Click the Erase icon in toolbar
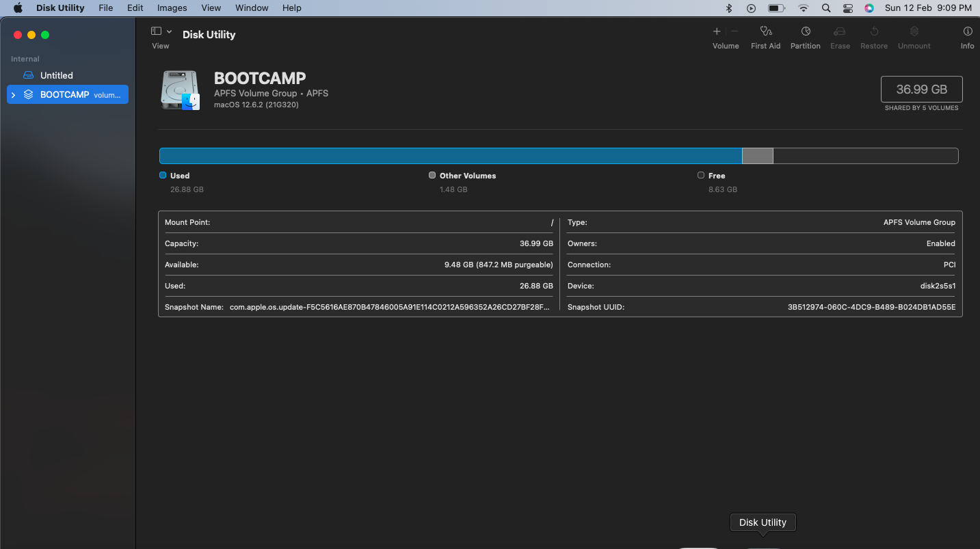Viewport: 980px width, 549px height. click(840, 34)
